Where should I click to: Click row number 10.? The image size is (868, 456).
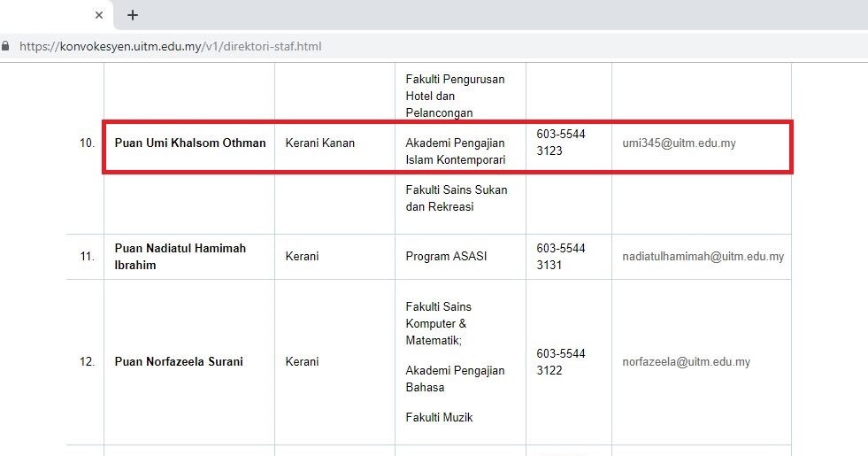click(x=87, y=143)
